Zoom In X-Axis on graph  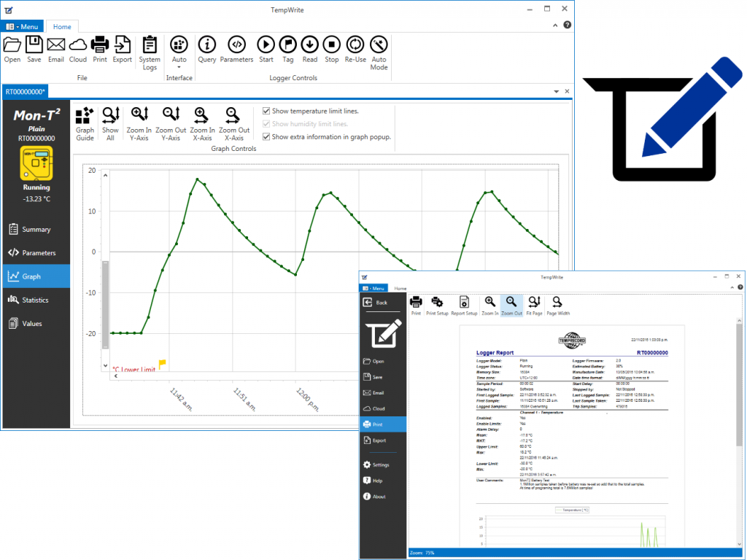[203, 124]
